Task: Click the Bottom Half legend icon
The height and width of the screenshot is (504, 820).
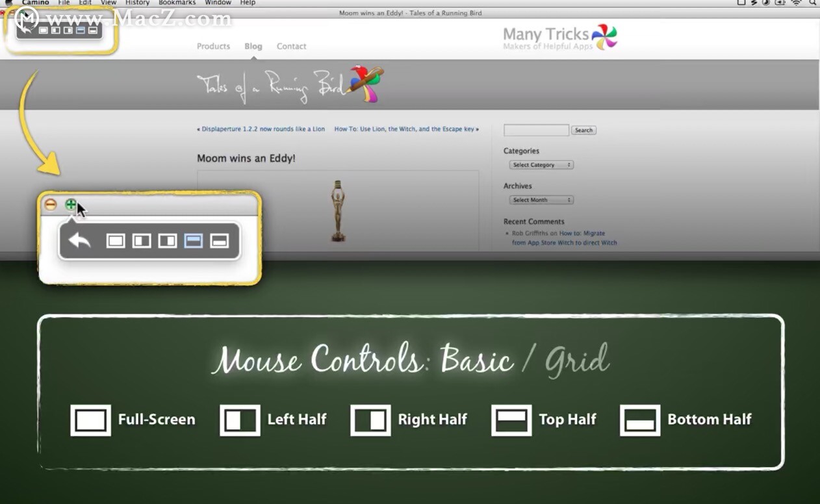Action: 640,420
